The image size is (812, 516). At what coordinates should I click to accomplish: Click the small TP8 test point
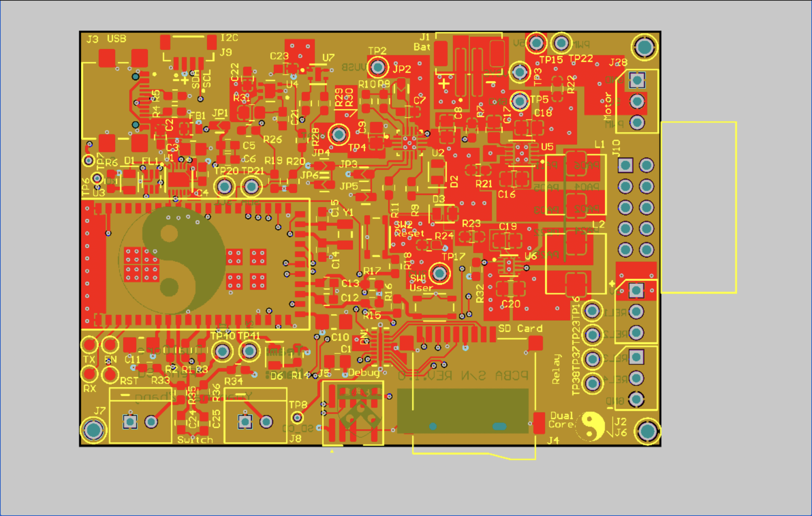[x=297, y=417]
